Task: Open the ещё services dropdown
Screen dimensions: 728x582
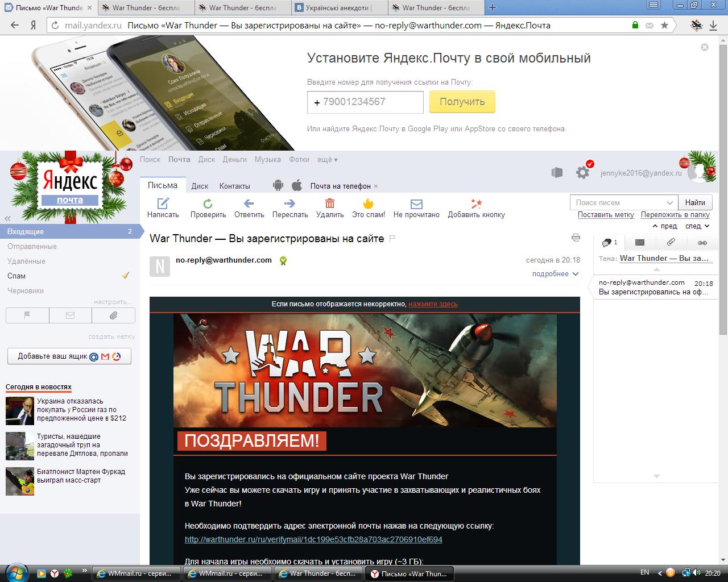Action: point(328,160)
